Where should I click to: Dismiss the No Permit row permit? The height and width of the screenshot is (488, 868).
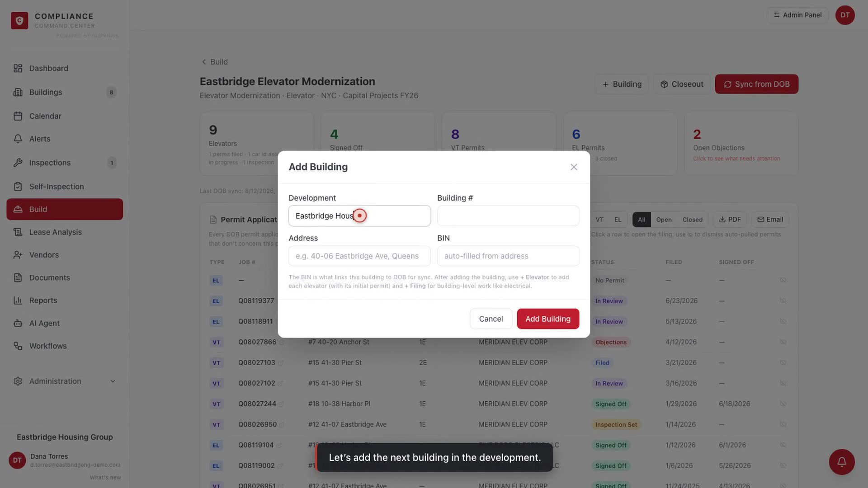pyautogui.click(x=783, y=280)
